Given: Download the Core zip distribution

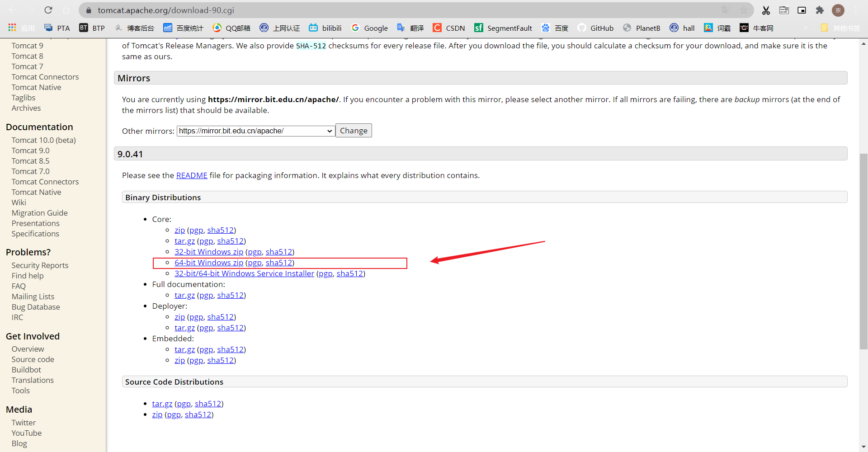Looking at the screenshot, I should (179, 230).
